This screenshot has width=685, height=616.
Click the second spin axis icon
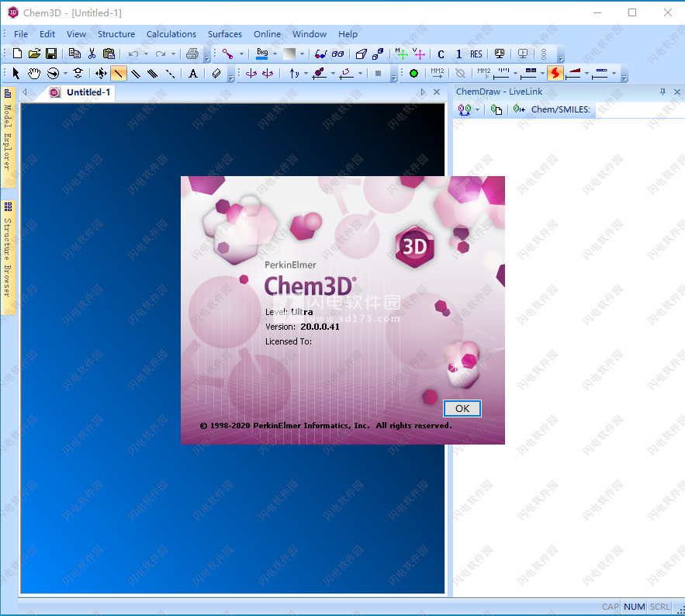coord(268,74)
